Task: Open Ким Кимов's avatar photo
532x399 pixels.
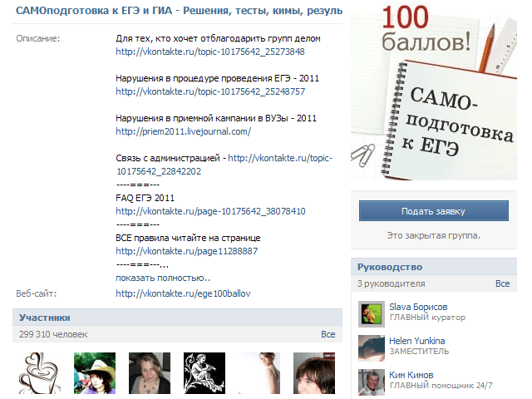Action: click(x=371, y=381)
